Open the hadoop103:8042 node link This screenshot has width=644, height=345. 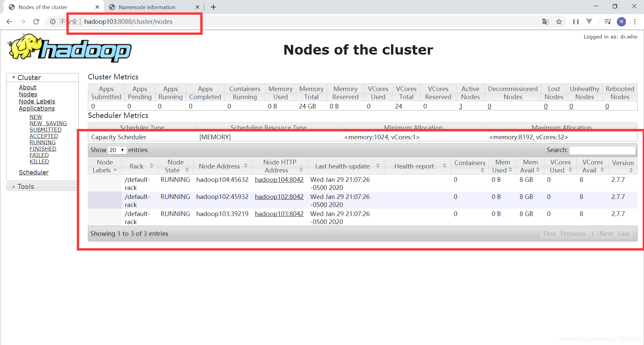[x=279, y=214]
